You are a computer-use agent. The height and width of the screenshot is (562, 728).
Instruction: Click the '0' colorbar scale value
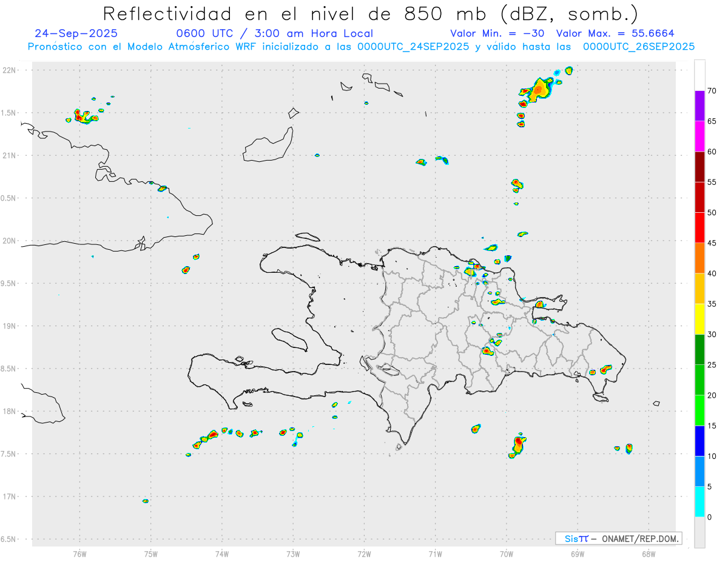(x=709, y=517)
